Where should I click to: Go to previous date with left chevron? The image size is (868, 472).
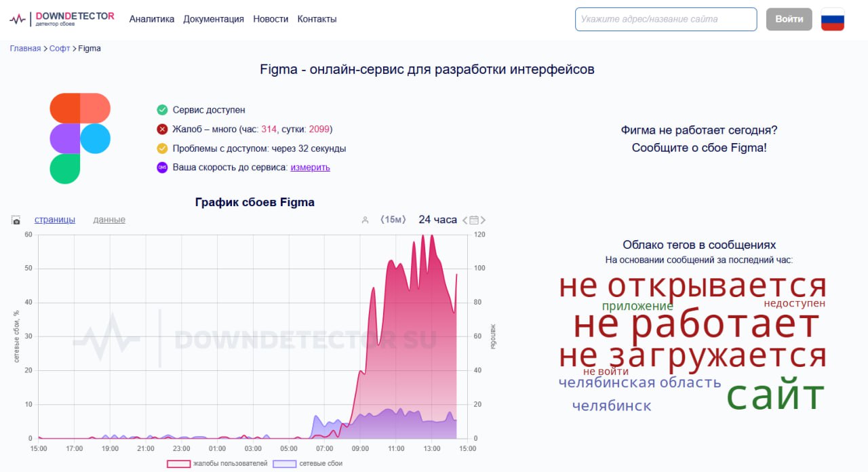[x=465, y=220]
